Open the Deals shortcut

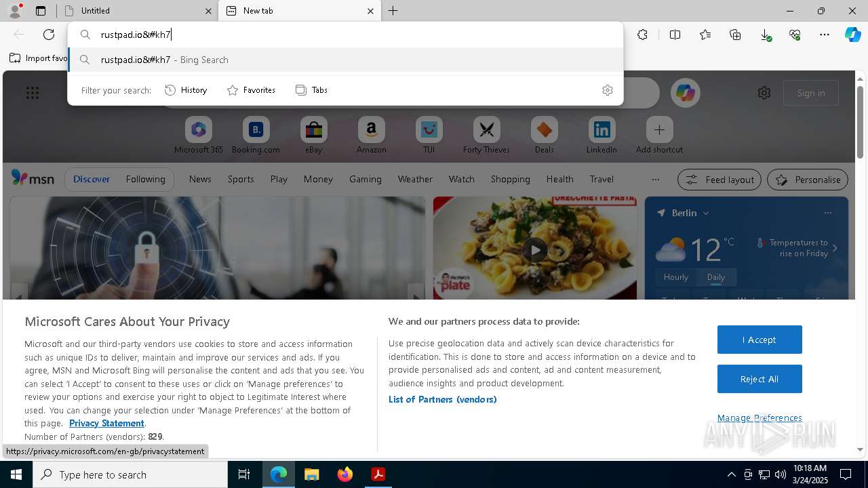(544, 136)
